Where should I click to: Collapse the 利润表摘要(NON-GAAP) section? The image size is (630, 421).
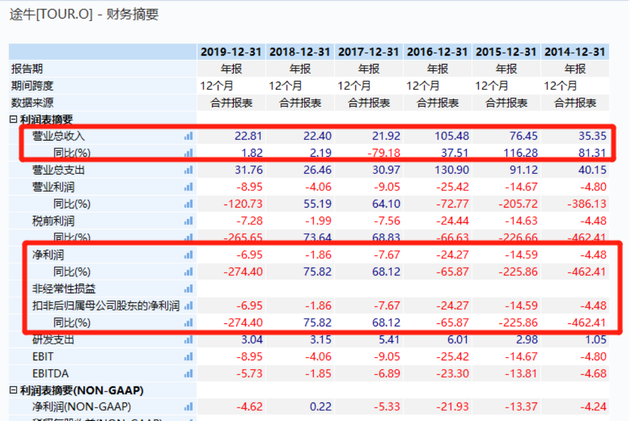coord(14,391)
